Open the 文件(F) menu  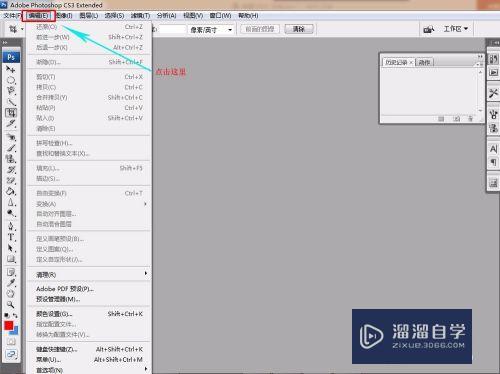pos(12,16)
